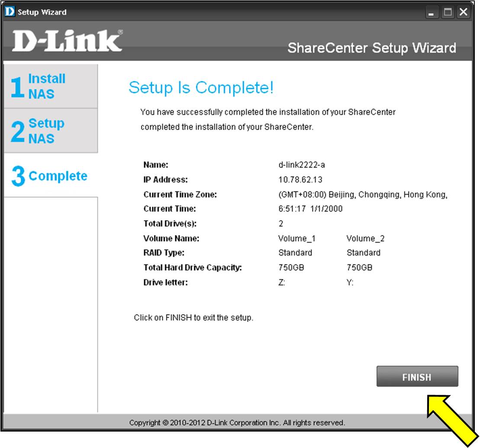Click the 'Setup Is Complete!' heading
The width and height of the screenshot is (480, 448).
(201, 87)
